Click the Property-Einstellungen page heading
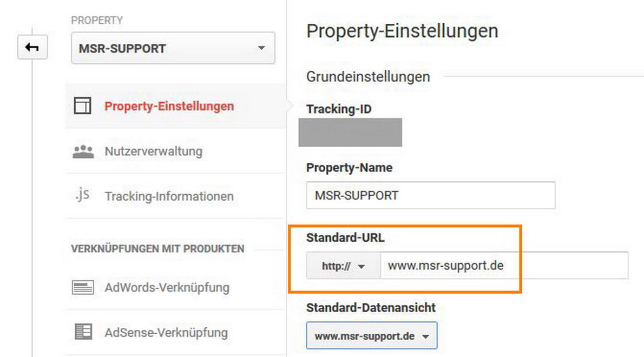This screenshot has height=357, width=644. (402, 31)
